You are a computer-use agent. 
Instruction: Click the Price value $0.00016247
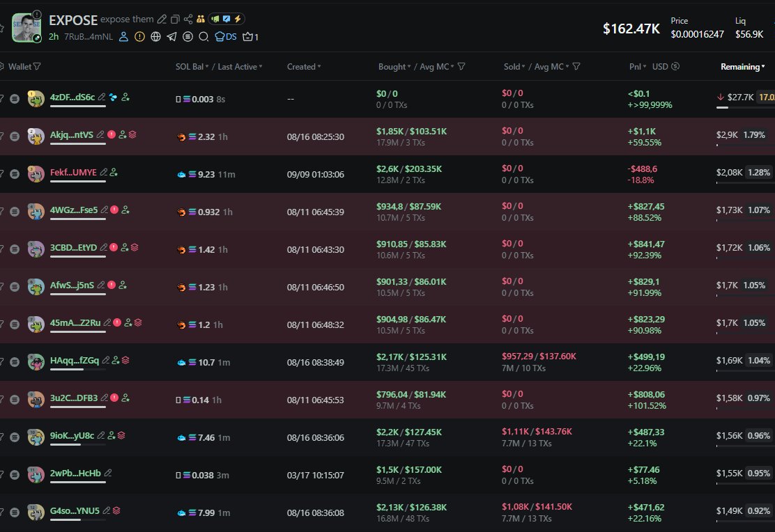[697, 34]
